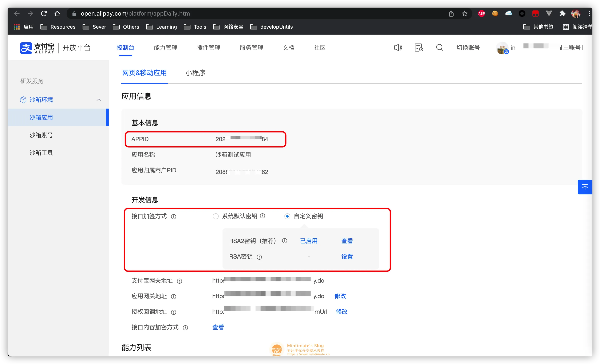Click the Alipay logo
This screenshot has height=364, width=600.
click(37, 48)
